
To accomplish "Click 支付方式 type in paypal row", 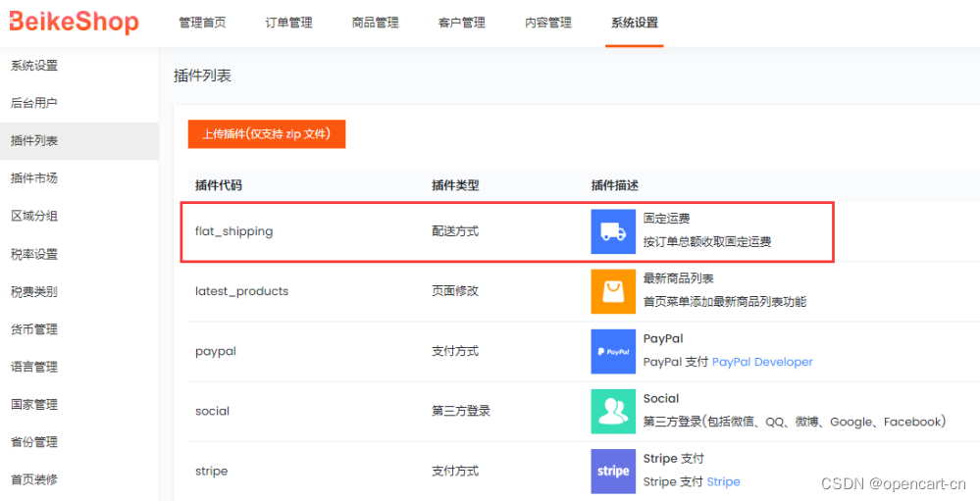I will (455, 351).
